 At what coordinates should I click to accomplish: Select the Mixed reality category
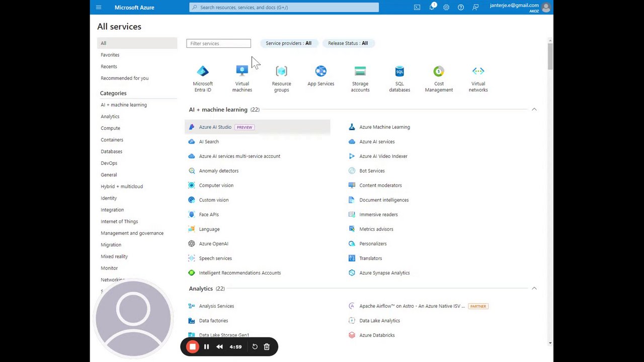pyautogui.click(x=114, y=256)
